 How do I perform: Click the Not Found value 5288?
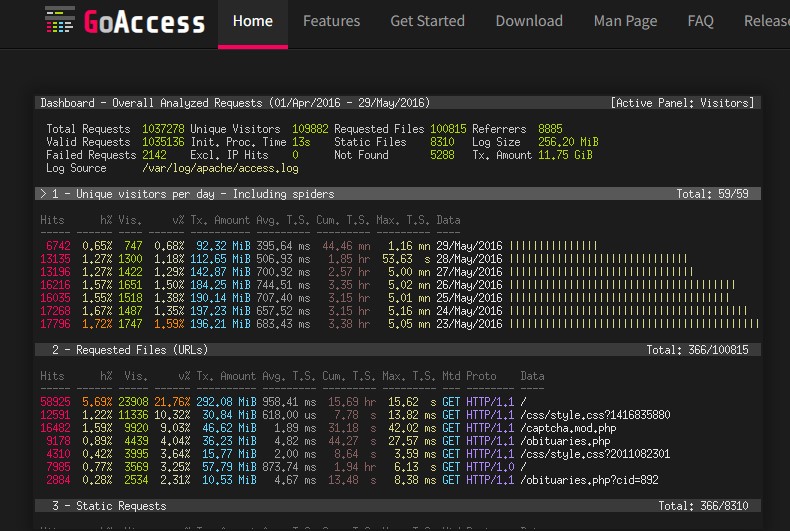(442, 155)
